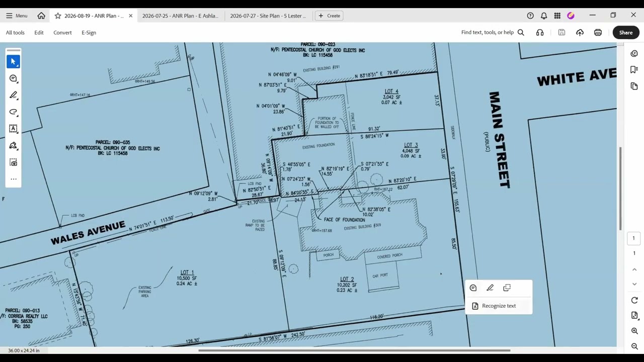Click the cloud upload icon
Viewport: 644px width, 362px height.
580,33
